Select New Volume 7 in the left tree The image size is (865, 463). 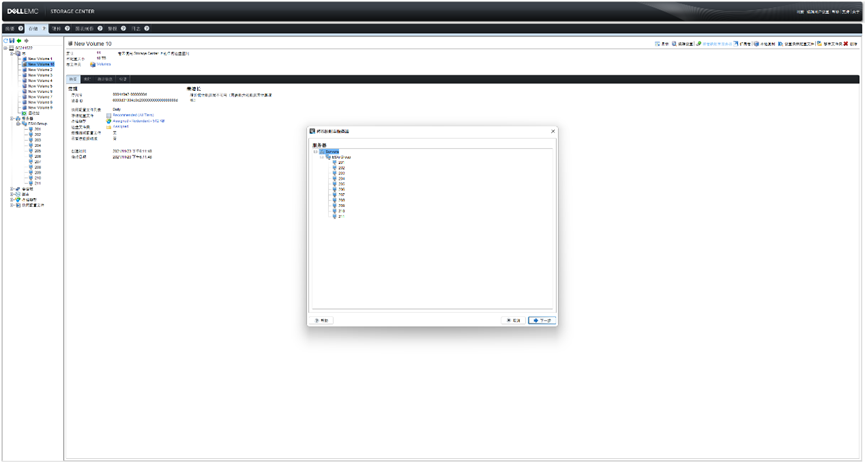pos(40,97)
